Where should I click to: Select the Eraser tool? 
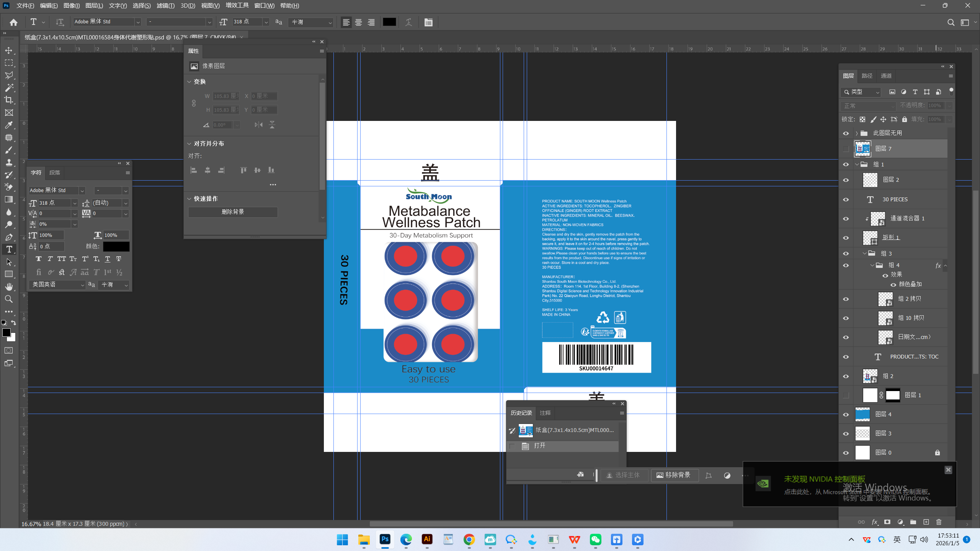coord(9,187)
